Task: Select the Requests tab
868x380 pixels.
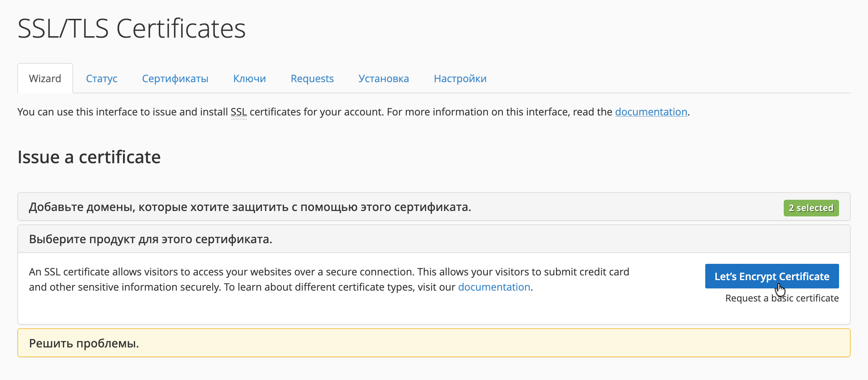Action: click(312, 79)
